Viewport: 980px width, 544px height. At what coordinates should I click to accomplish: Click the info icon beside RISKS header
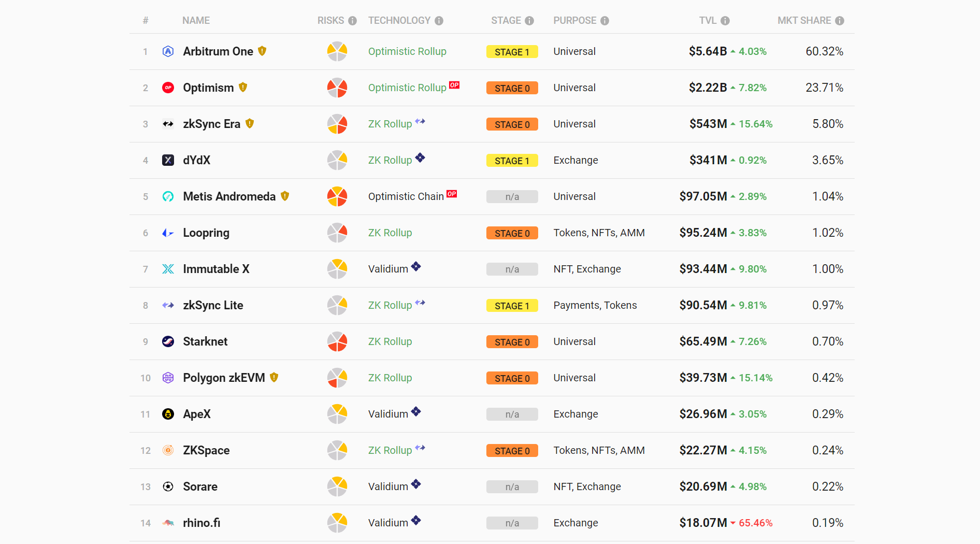click(353, 21)
